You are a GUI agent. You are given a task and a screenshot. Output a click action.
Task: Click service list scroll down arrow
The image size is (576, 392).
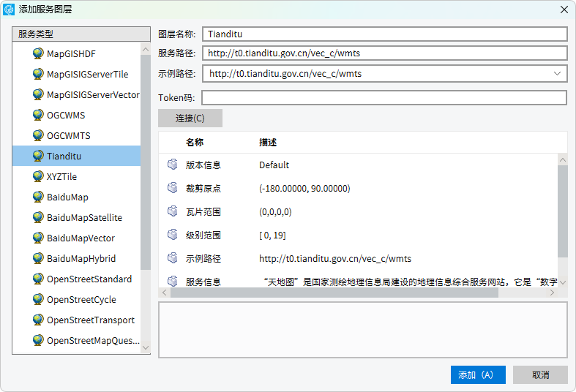(x=146, y=347)
